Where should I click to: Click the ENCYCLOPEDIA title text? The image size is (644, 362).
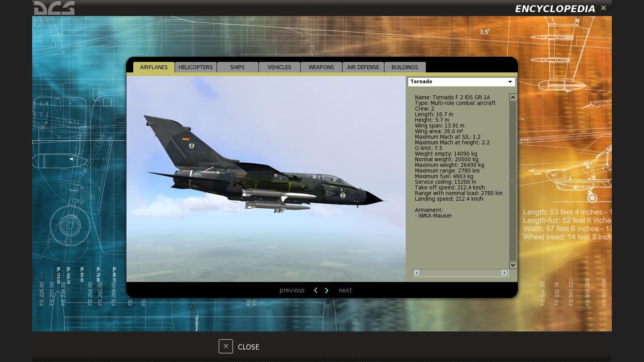coord(555,8)
